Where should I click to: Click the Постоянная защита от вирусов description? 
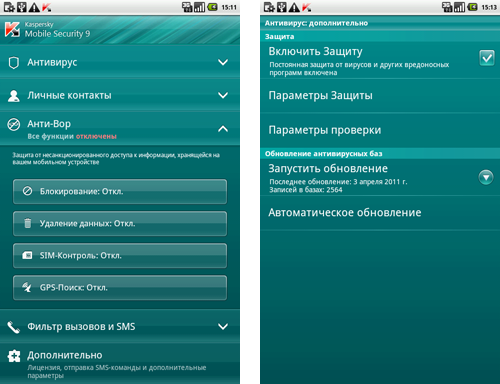point(359,69)
